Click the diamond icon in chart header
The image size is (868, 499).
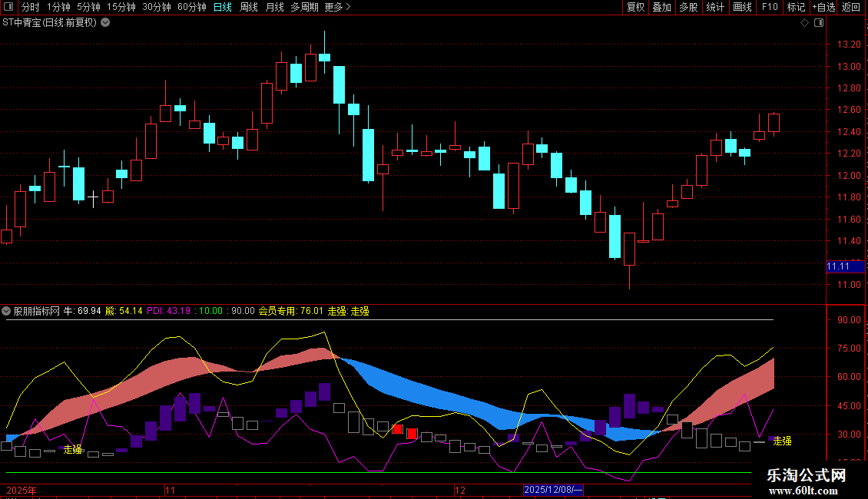tap(805, 23)
